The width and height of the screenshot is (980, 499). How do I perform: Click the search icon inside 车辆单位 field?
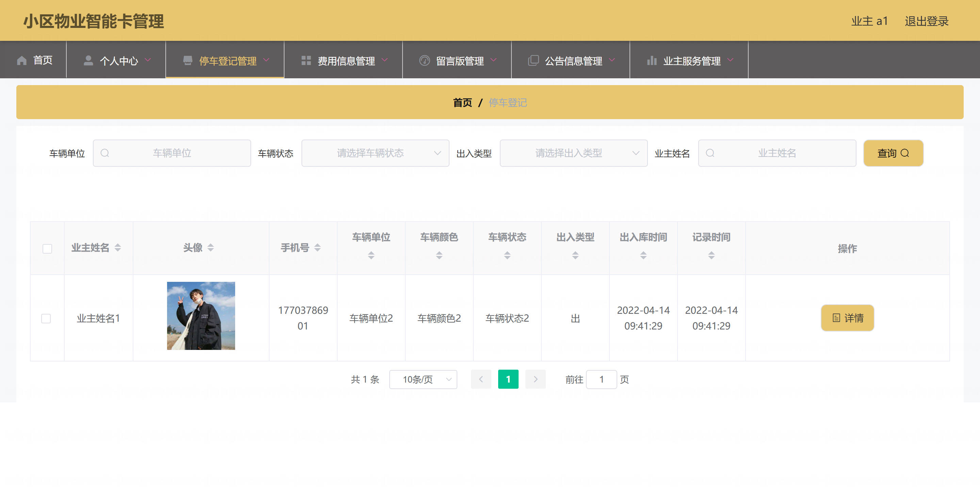coord(104,153)
